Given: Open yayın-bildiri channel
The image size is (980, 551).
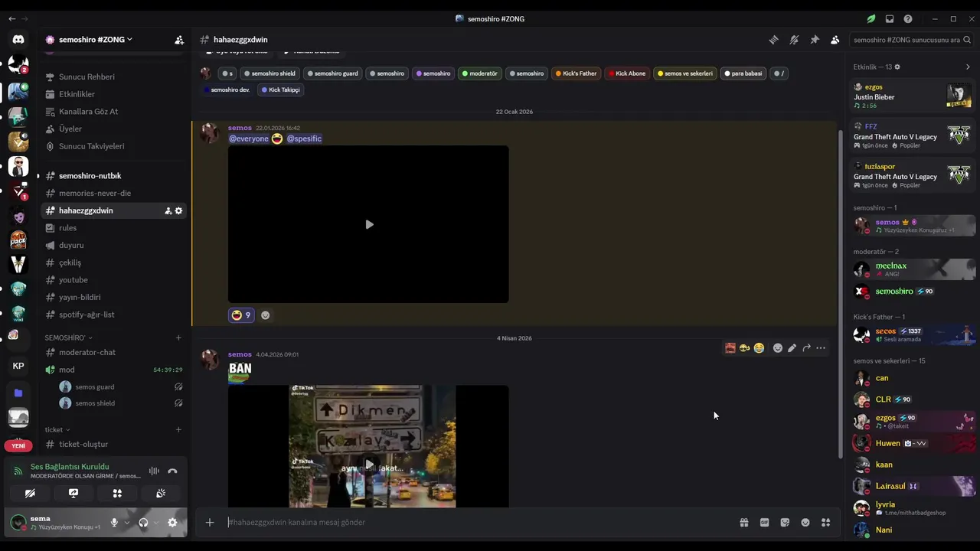Looking at the screenshot, I should tap(113, 297).
